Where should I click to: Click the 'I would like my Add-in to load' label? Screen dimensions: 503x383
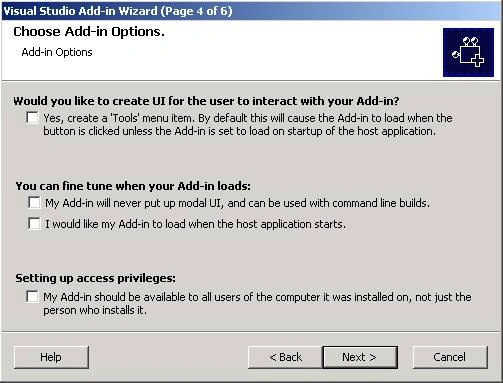click(195, 224)
